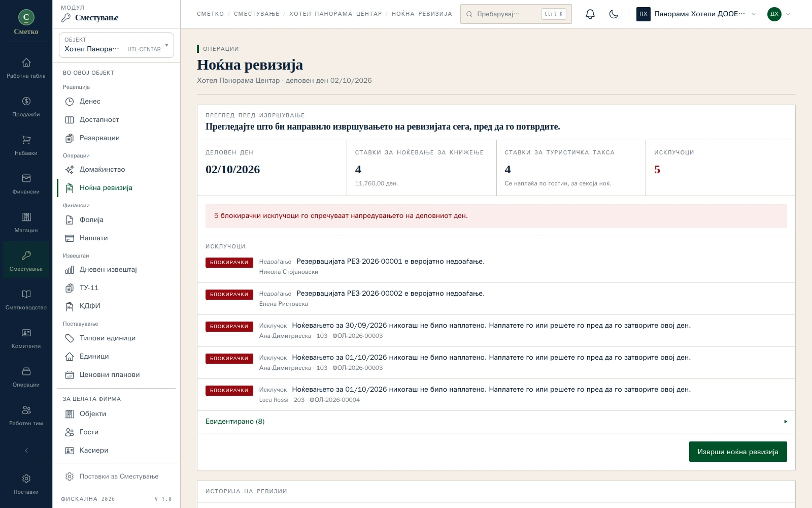Viewport: 812px width, 508px height.
Task: Click the Наплати card icon
Action: tap(70, 238)
